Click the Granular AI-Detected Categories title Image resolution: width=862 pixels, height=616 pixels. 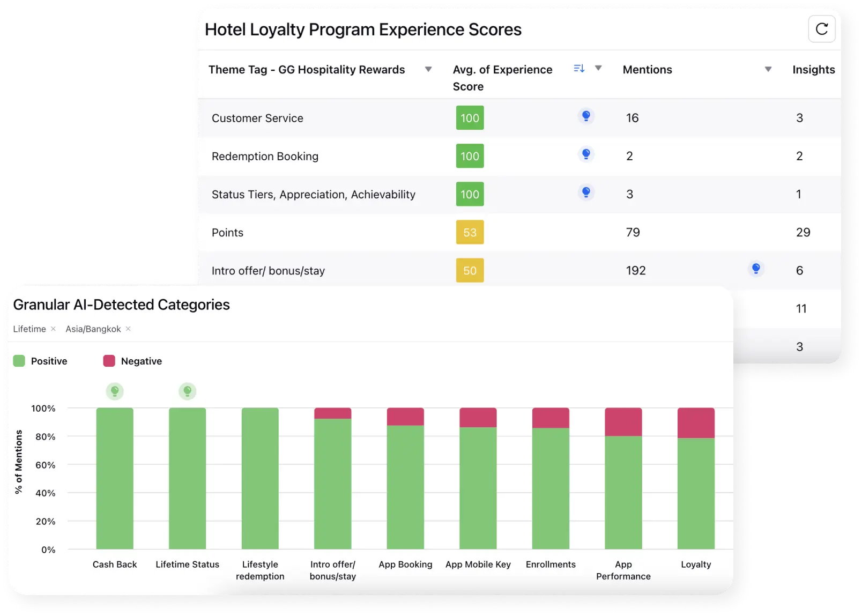(x=121, y=305)
